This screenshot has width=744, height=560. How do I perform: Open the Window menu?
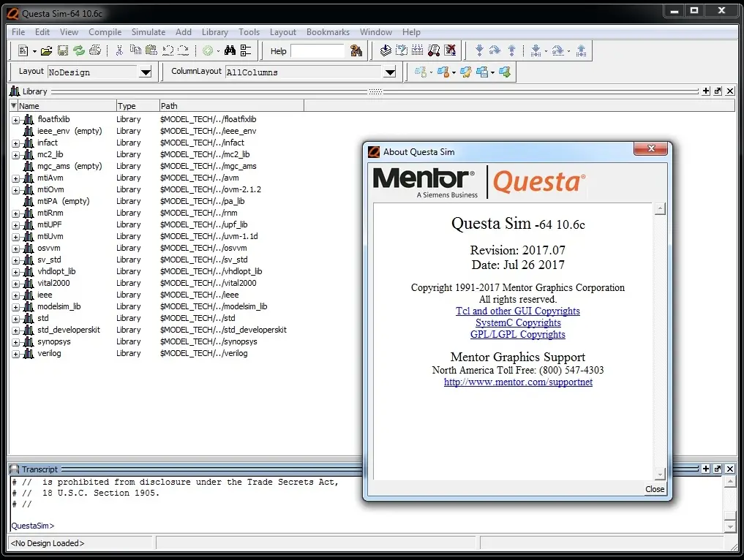[x=376, y=31]
